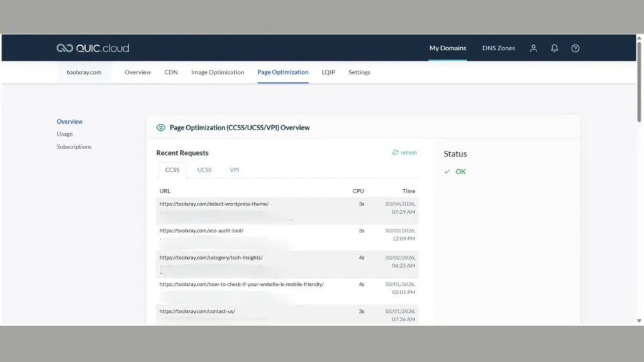The width and height of the screenshot is (644, 362).
Task: Open DNS Zones in the top navigation
Action: point(498,48)
